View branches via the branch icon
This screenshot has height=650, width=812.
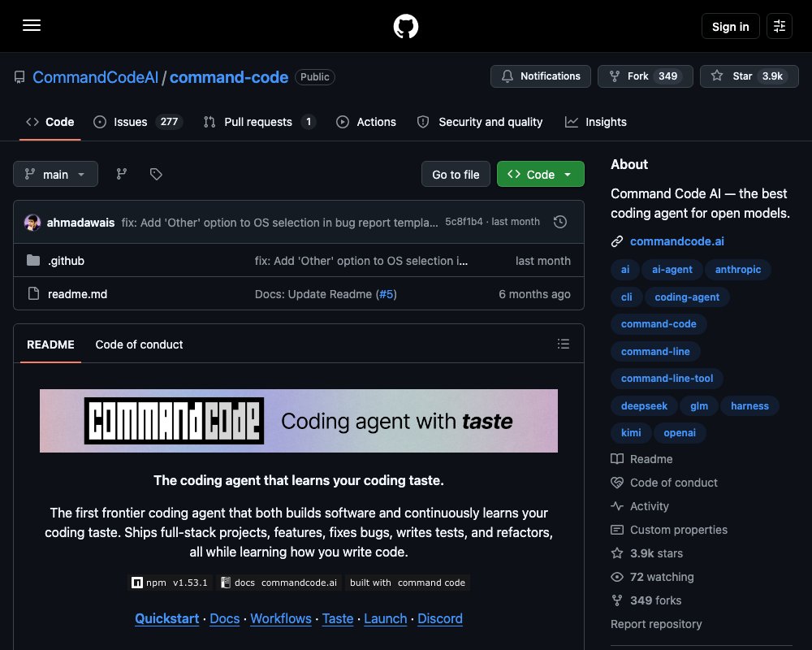tap(122, 174)
